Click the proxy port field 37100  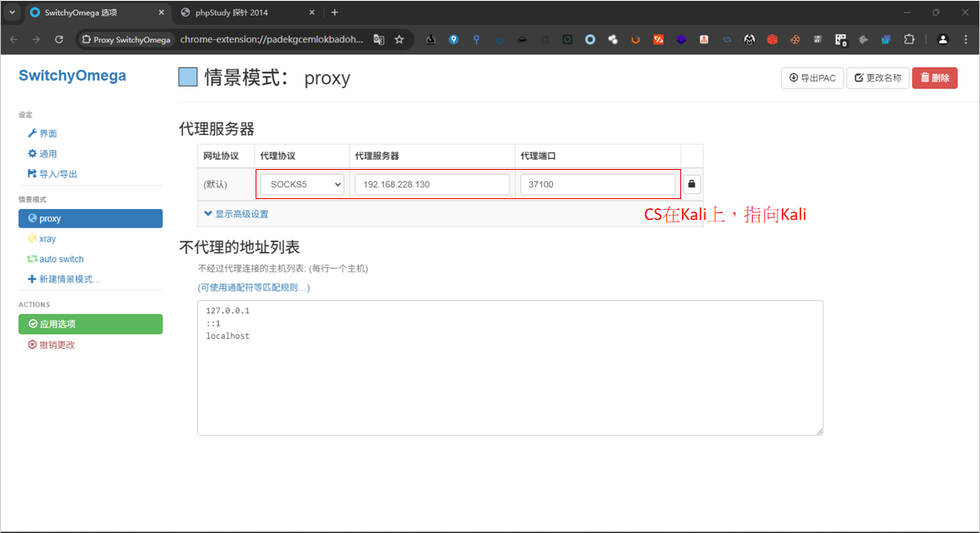[598, 184]
